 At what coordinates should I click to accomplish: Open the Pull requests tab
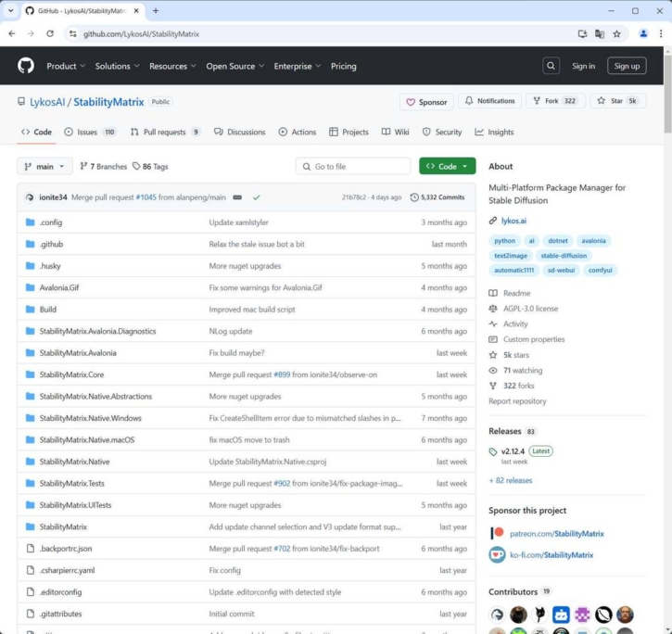165,133
